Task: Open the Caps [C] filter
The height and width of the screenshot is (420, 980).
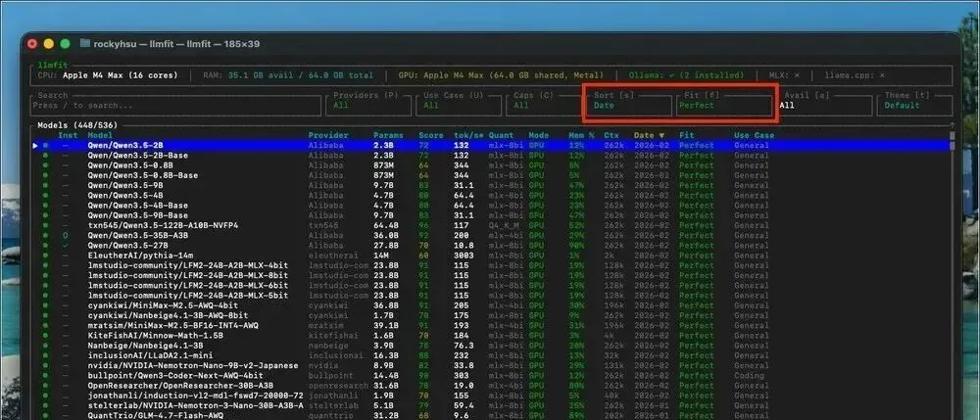Action: click(543, 106)
